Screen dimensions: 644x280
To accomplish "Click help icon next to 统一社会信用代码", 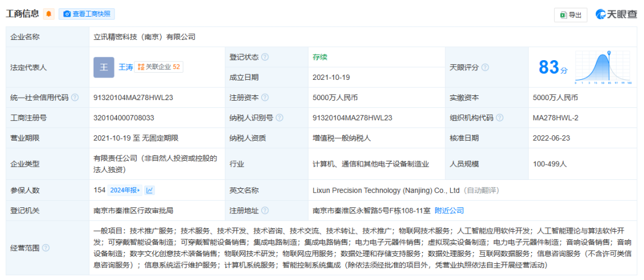I will click(75, 98).
